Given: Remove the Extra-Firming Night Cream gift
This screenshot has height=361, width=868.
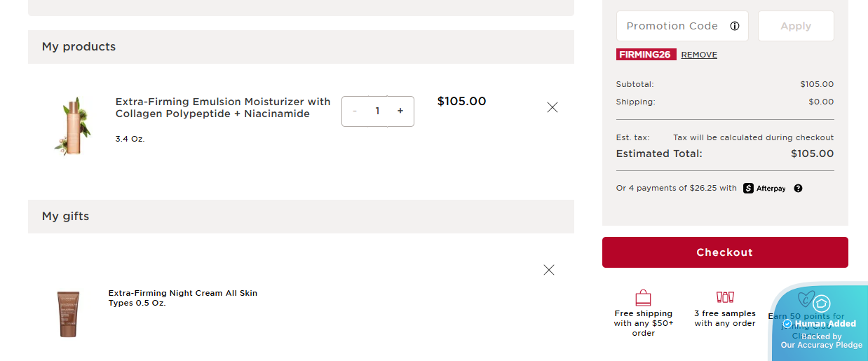Looking at the screenshot, I should pyautogui.click(x=549, y=270).
